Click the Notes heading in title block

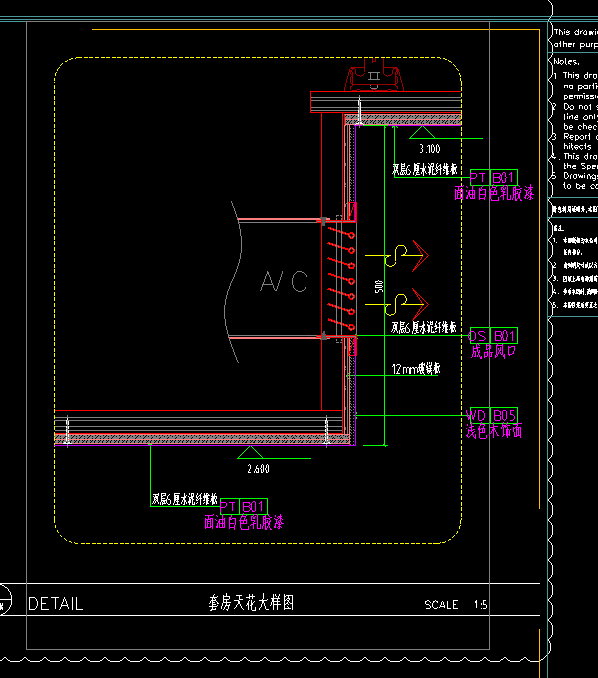[566, 61]
